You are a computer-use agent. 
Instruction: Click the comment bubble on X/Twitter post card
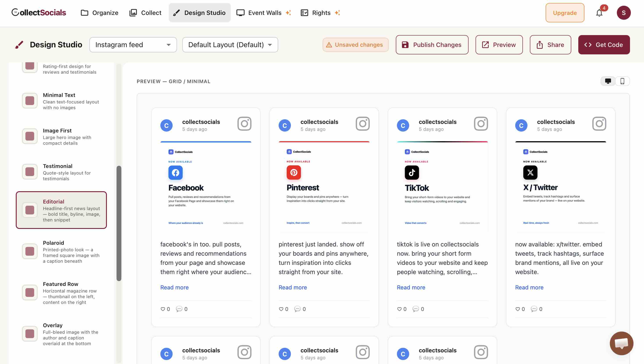coord(534,309)
